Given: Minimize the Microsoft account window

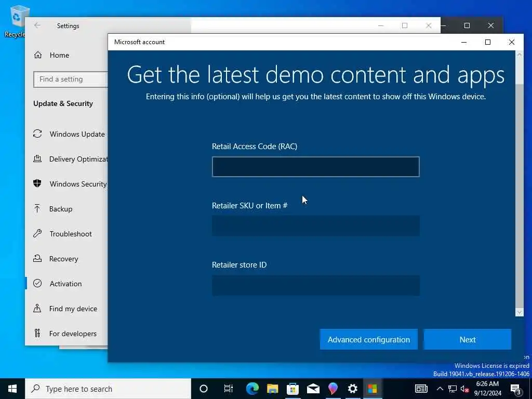Looking at the screenshot, I should (464, 42).
